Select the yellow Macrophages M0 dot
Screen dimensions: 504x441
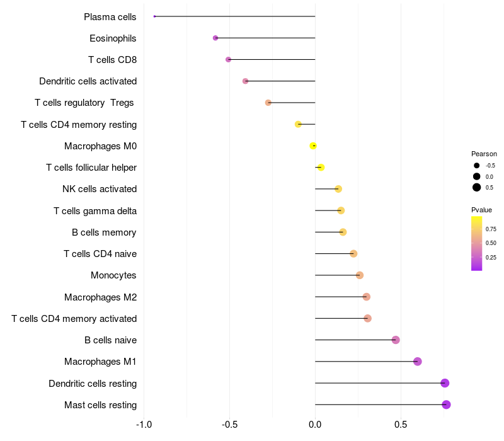tap(313, 146)
